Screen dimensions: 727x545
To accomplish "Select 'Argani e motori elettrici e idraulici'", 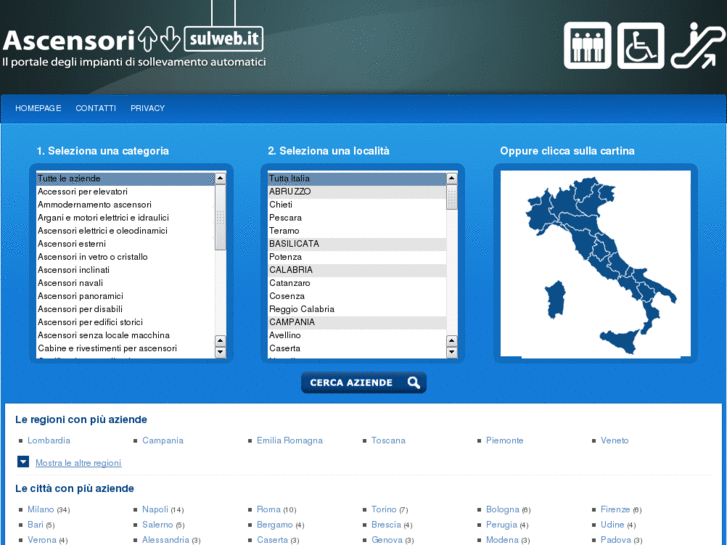I will tap(125, 218).
